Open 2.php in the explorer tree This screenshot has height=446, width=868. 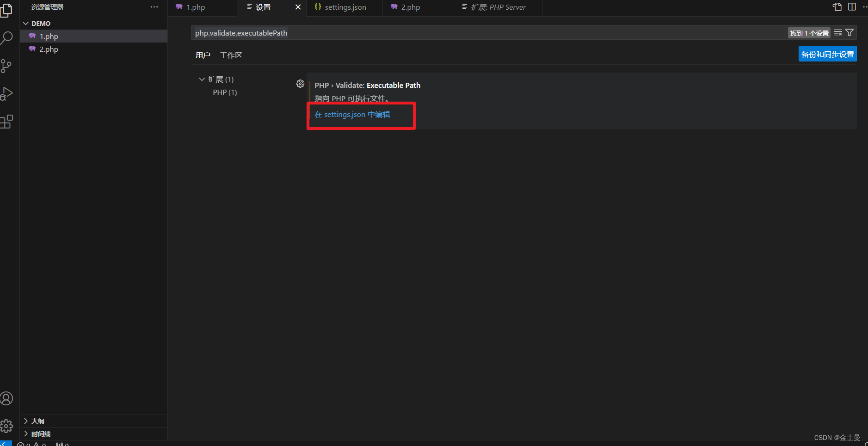pos(93,49)
